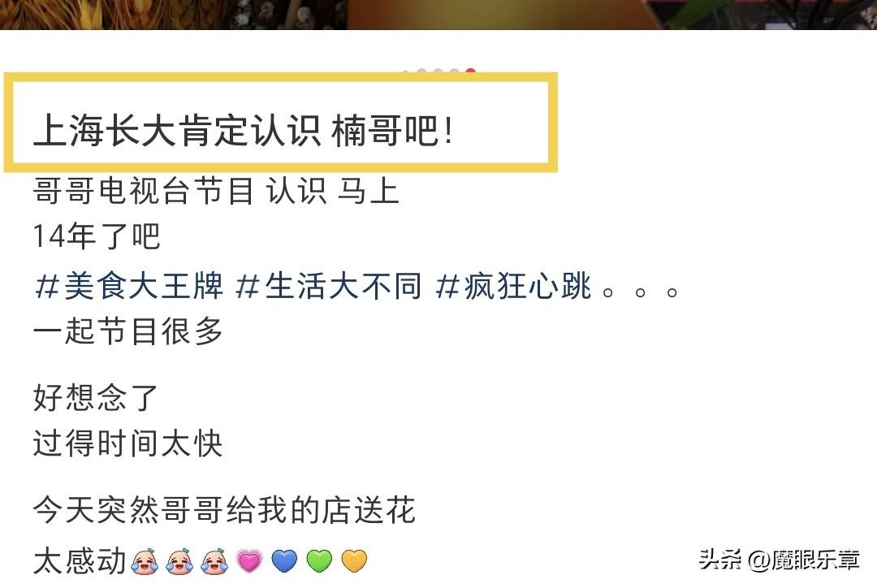Image resolution: width=877 pixels, height=588 pixels.
Task: Click the text line 好想念了
Action: [x=96, y=398]
